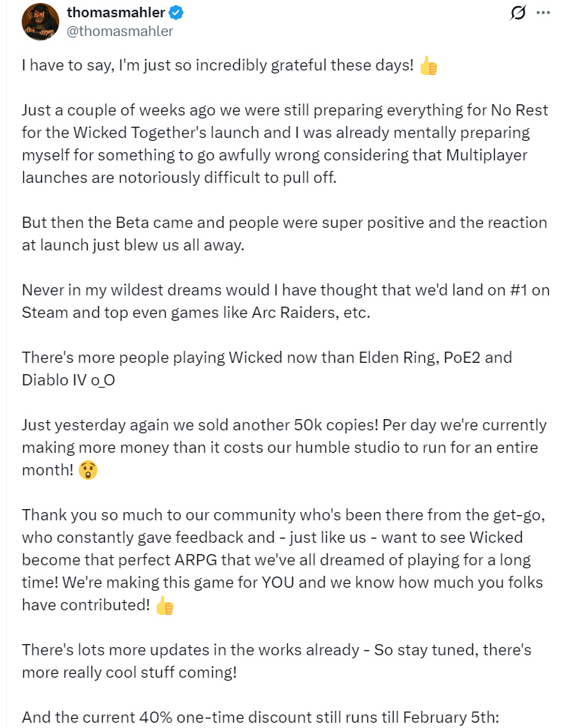Click the thumbs-up emoji after "have contributed!"
Viewport: 566px width, 728px height.
[x=164, y=605]
